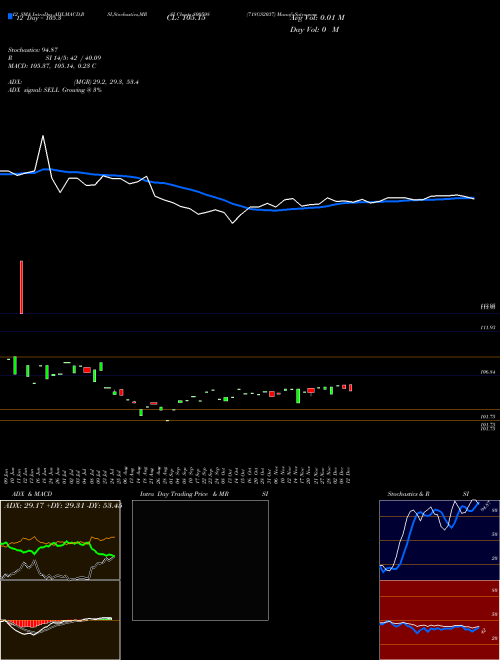Click the 'Intra Day Trading Price & MR' title
500x660 pixels.
tap(185, 494)
